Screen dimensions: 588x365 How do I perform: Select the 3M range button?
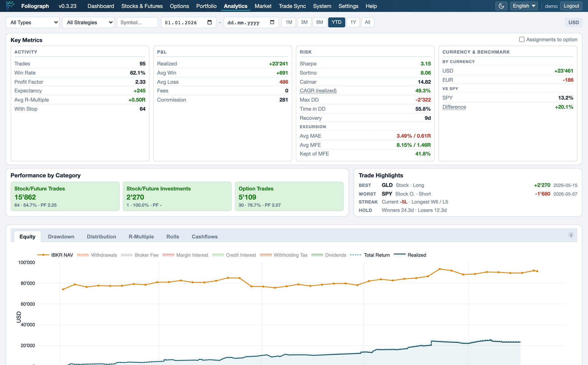coord(304,22)
